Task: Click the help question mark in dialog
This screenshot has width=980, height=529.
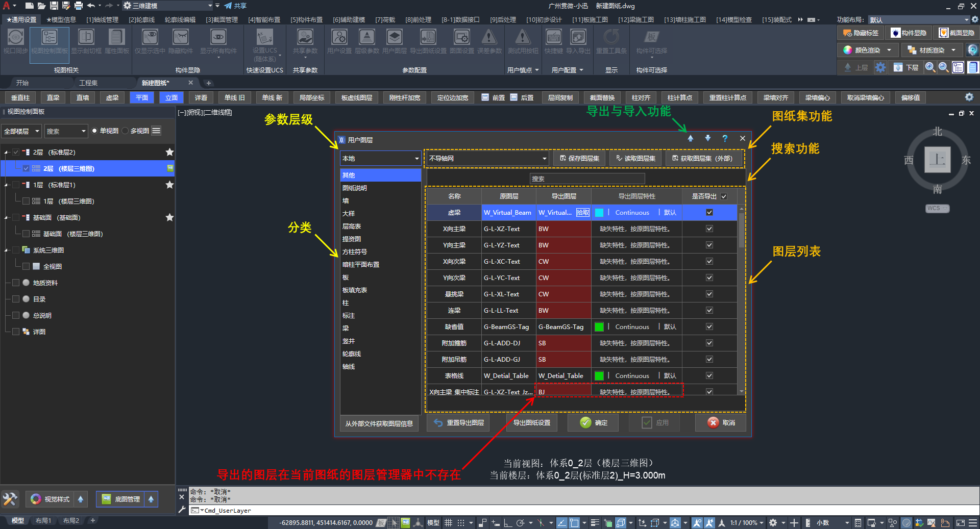Action: click(x=725, y=139)
